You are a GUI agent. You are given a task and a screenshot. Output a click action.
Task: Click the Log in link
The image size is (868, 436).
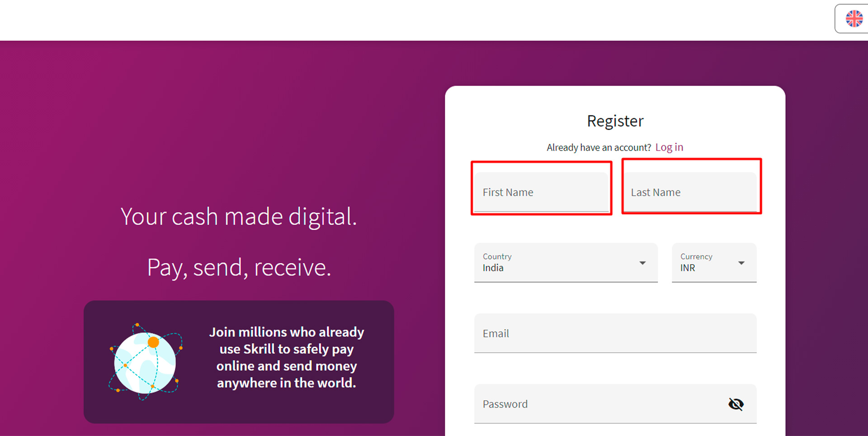click(669, 147)
